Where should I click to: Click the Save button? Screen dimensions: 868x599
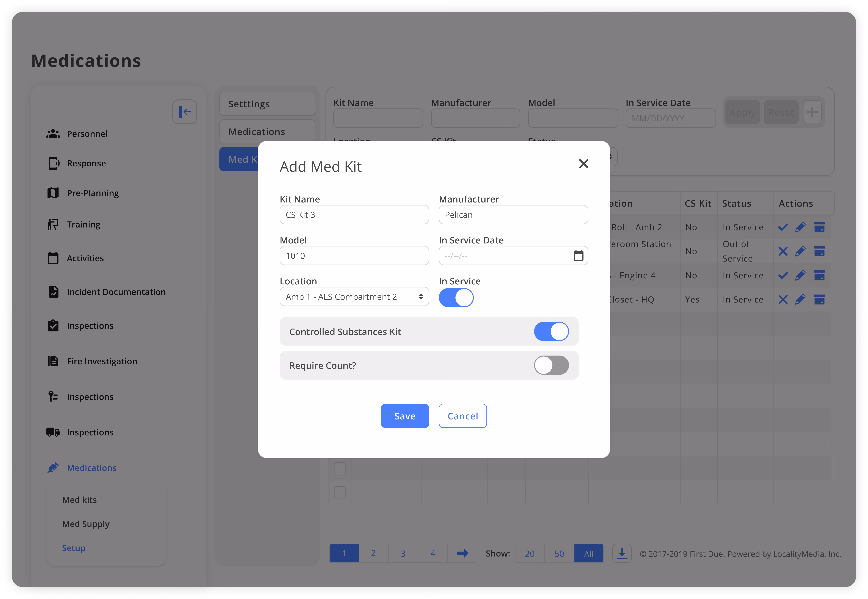pos(405,416)
